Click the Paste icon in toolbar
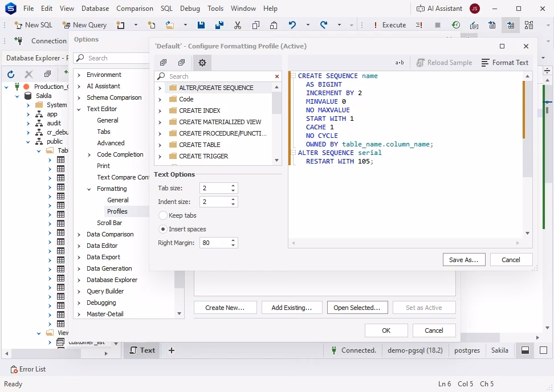 (x=274, y=25)
